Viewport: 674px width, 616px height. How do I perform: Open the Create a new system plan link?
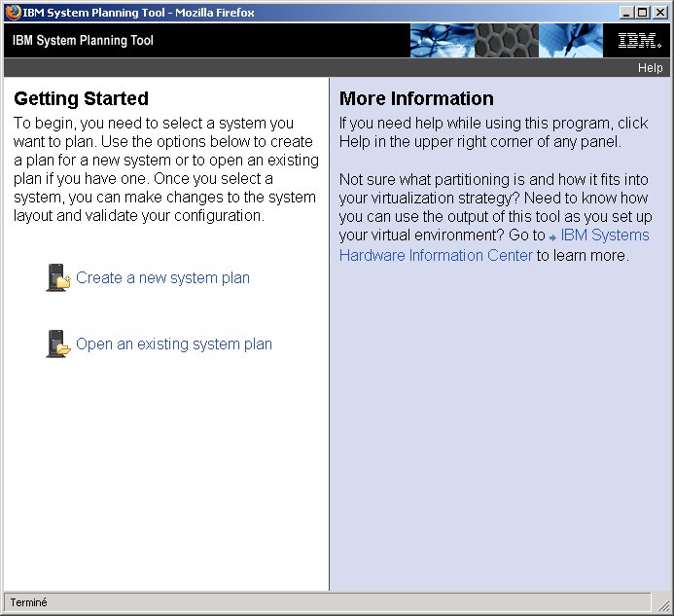point(163,278)
